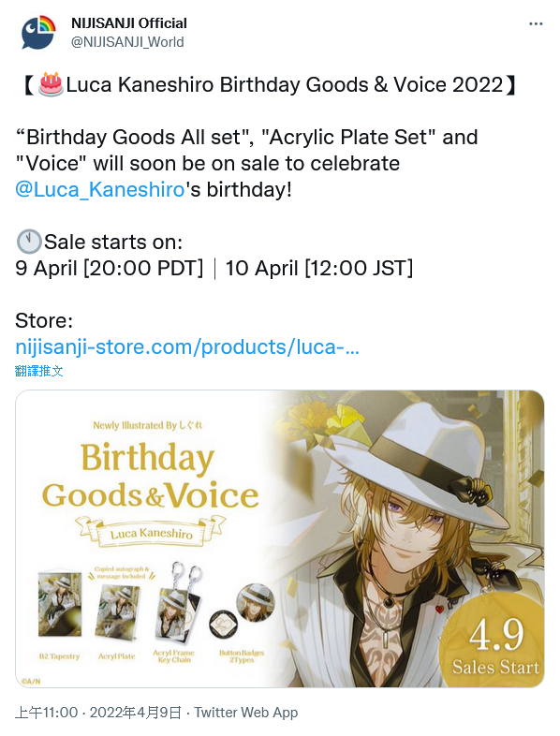560x736 pixels.
Task: Open the tweet timestamp 上午11:00 · 2022年4月9日
Action: tap(97, 713)
